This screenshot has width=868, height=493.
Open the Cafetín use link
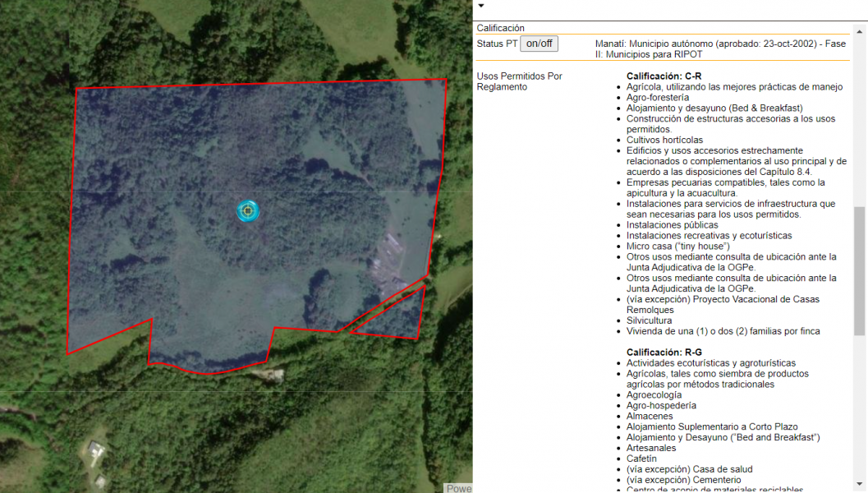click(x=641, y=458)
